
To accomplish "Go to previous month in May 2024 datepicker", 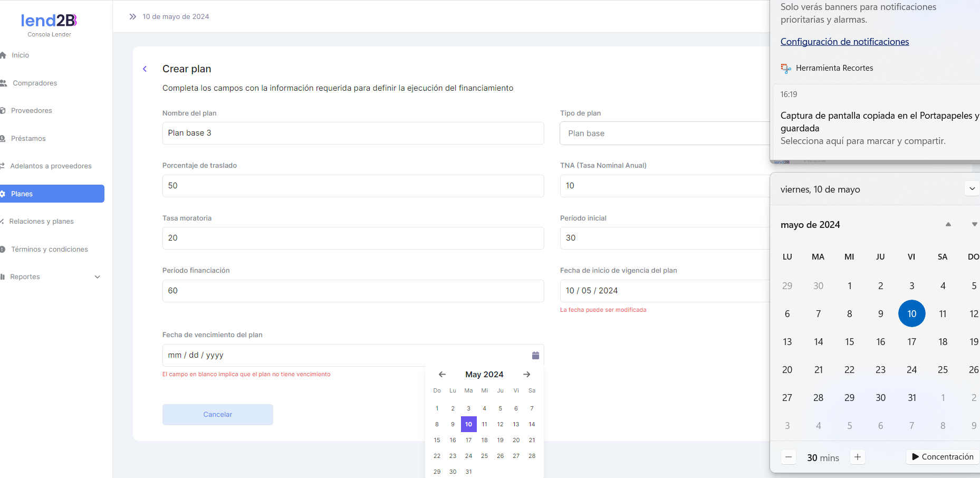I will point(442,375).
